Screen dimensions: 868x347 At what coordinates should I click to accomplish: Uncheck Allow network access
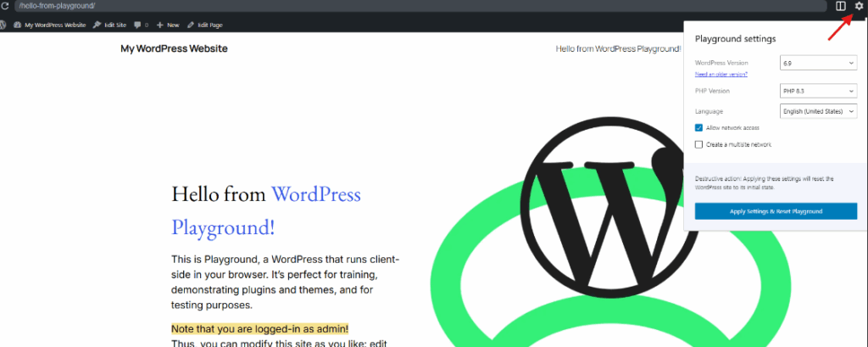[x=698, y=127]
